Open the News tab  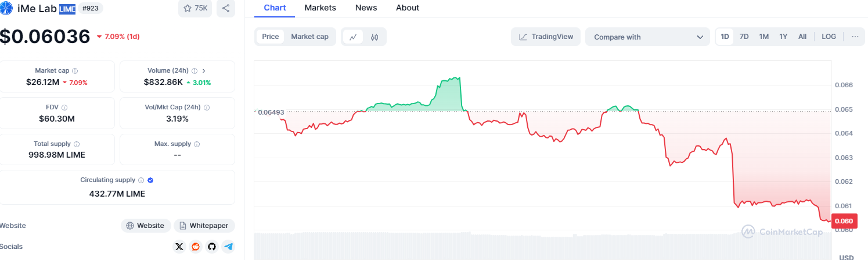click(x=366, y=8)
